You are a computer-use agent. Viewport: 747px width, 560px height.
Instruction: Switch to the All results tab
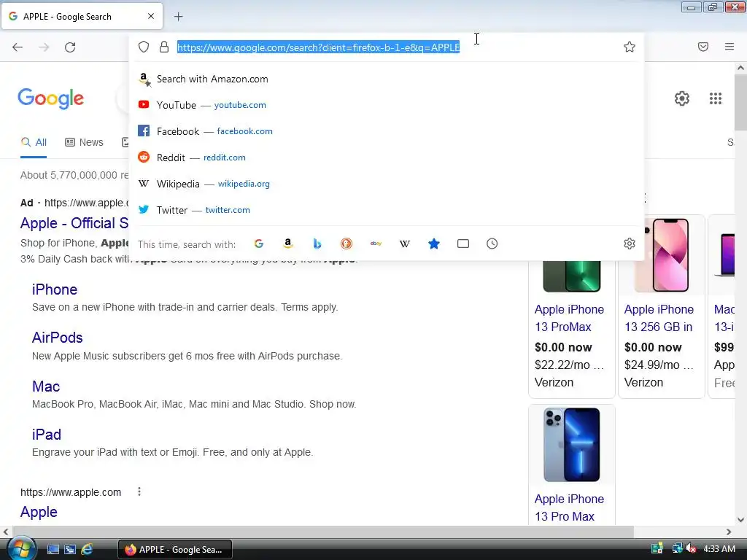pyautogui.click(x=34, y=142)
